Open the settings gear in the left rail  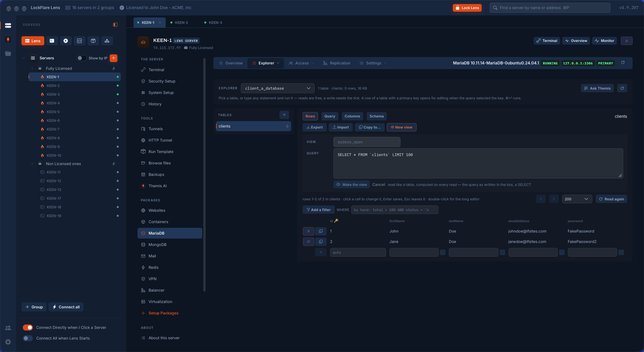tap(8, 342)
